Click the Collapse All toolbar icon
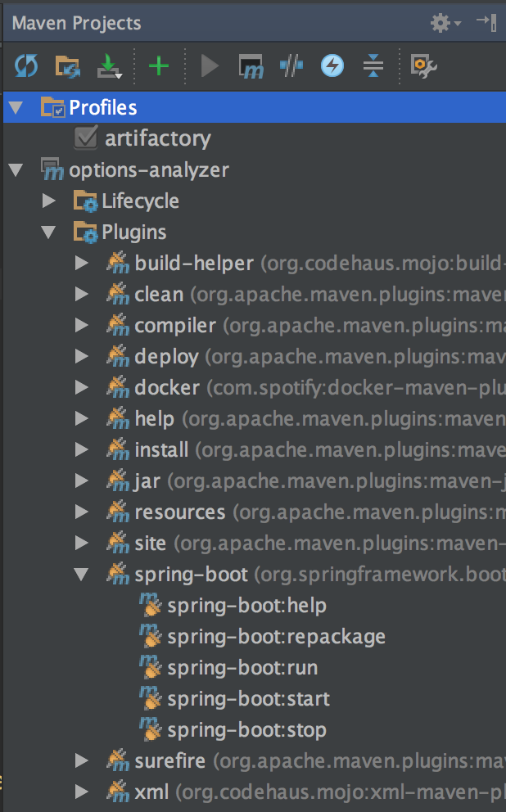 [x=373, y=65]
